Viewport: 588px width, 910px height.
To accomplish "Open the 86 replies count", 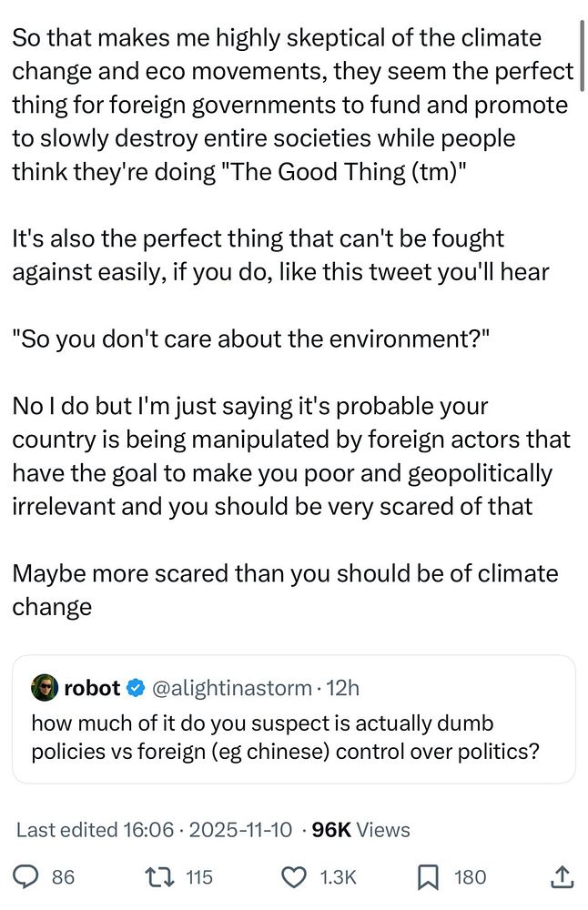I will (x=63, y=877).
